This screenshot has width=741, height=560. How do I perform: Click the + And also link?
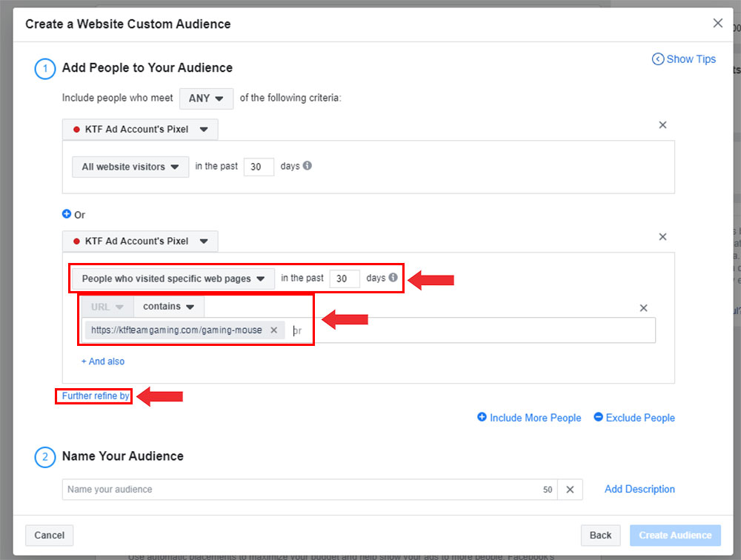[103, 361]
